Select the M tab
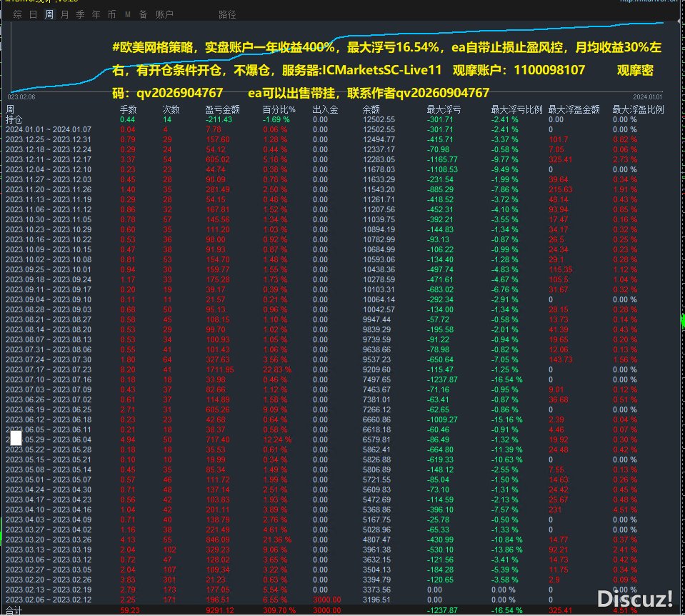The height and width of the screenshot is (616, 685). [127, 14]
